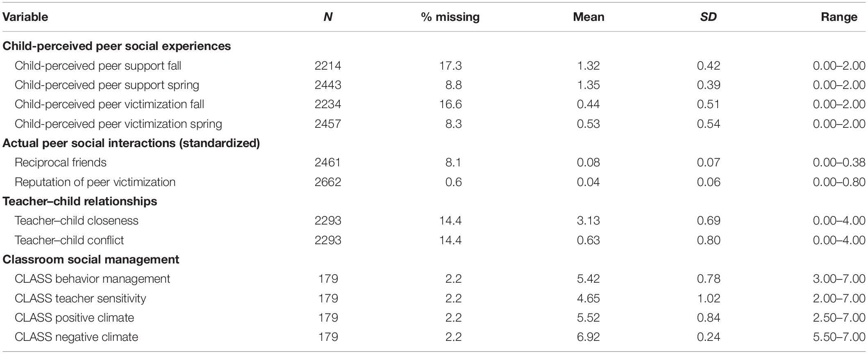The height and width of the screenshot is (354, 868).
Task: Select the Actual peer social interactions heading
Action: pos(131,143)
